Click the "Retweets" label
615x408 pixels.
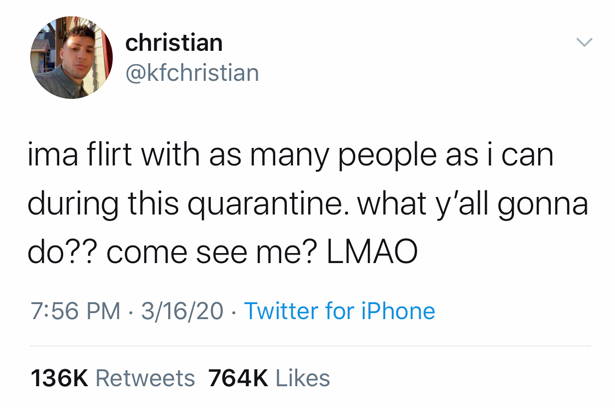pos(145,378)
